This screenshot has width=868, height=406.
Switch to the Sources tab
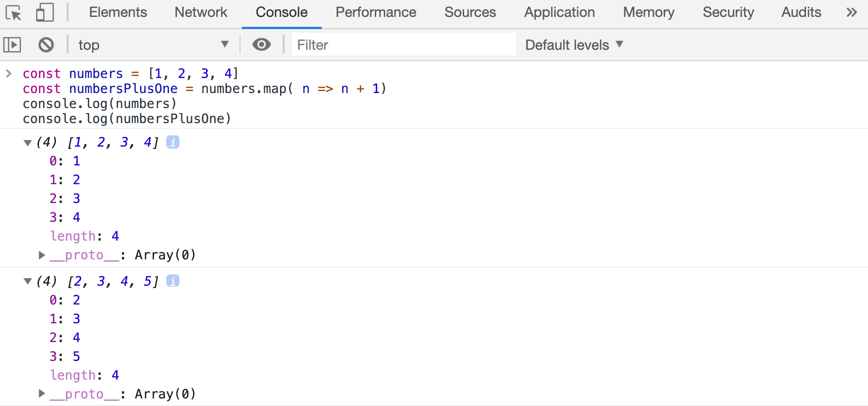(470, 12)
